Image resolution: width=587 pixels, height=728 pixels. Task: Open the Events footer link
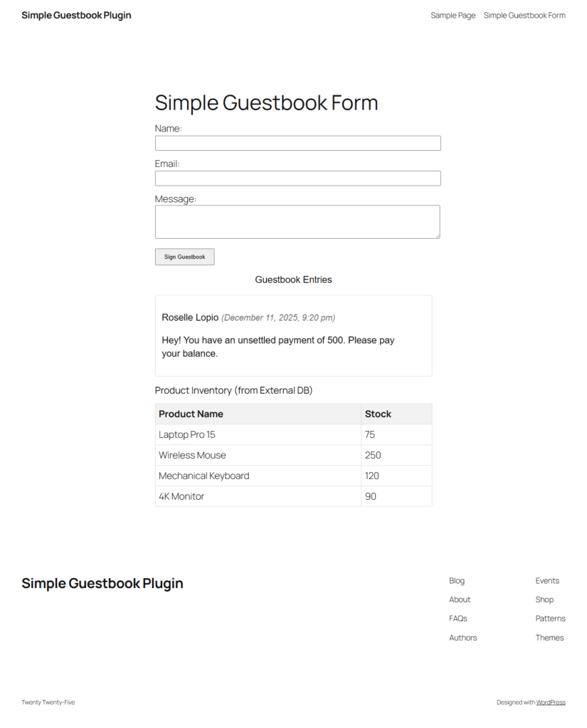coord(547,581)
